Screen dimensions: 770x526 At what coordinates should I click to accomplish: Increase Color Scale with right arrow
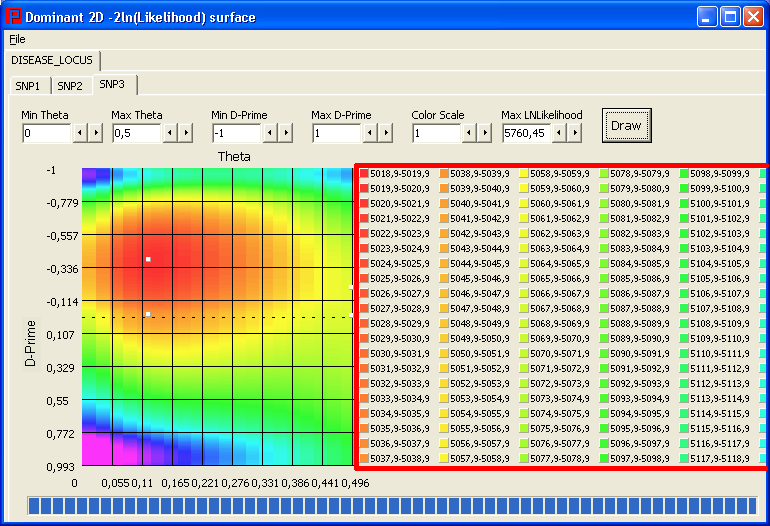coord(485,133)
